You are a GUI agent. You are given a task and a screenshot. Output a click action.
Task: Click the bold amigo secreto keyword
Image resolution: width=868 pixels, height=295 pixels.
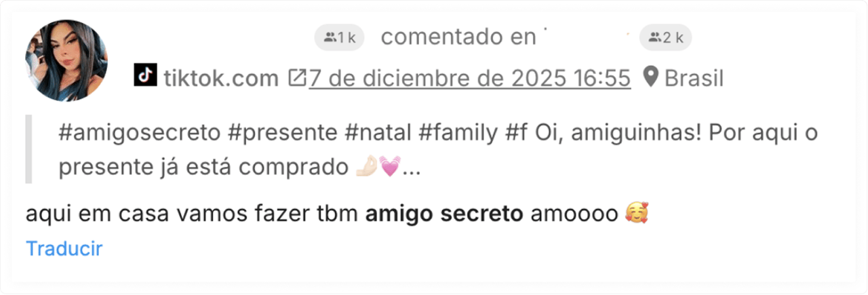(x=444, y=214)
